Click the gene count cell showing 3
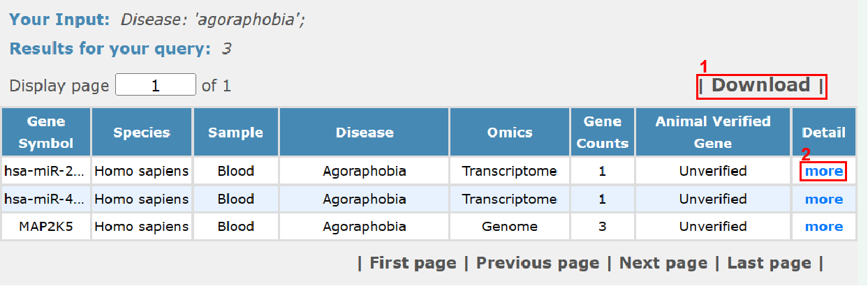Screen dimensions: 868x286 tap(603, 227)
